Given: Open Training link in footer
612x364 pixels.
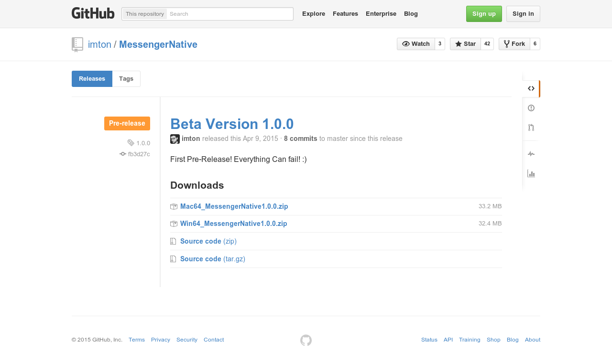Looking at the screenshot, I should click(x=470, y=340).
